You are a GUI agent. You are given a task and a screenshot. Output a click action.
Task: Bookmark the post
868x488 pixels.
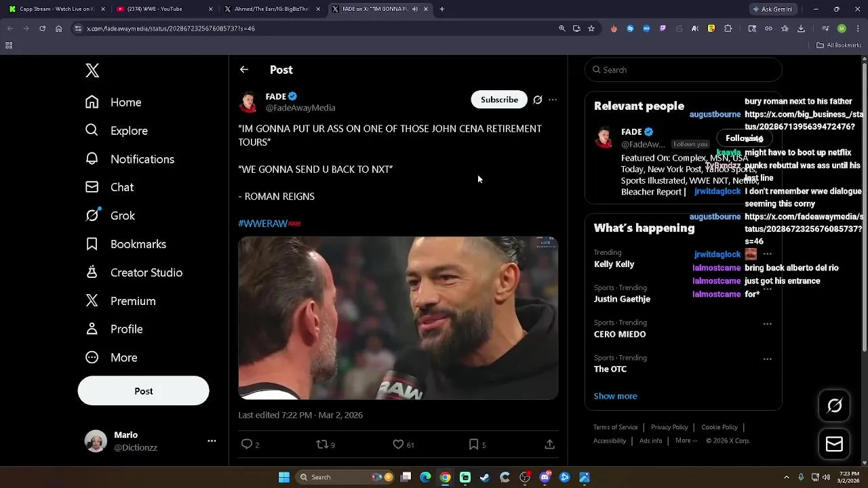click(x=473, y=445)
